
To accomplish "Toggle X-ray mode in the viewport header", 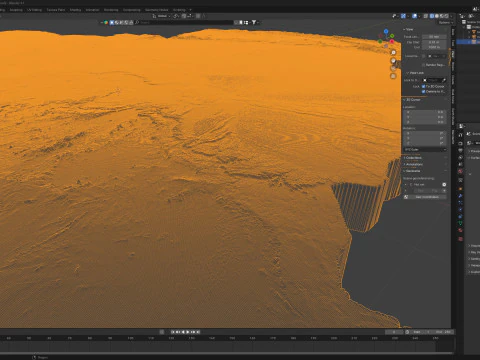I will [x=426, y=16].
